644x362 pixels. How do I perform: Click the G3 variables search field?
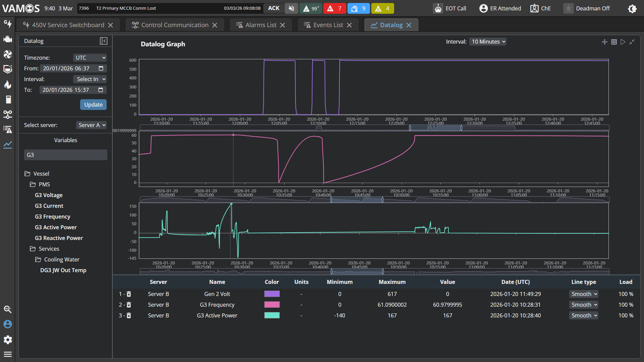[66, 155]
